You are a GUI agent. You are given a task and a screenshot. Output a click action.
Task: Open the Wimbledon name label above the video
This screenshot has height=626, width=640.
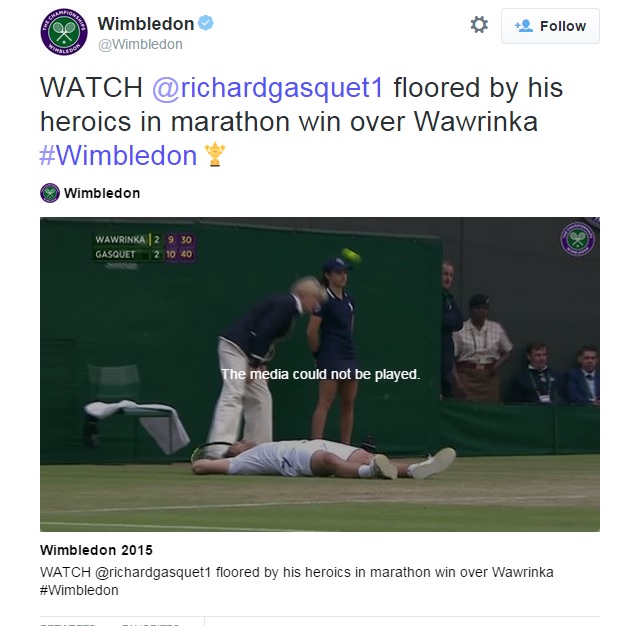click(x=102, y=193)
